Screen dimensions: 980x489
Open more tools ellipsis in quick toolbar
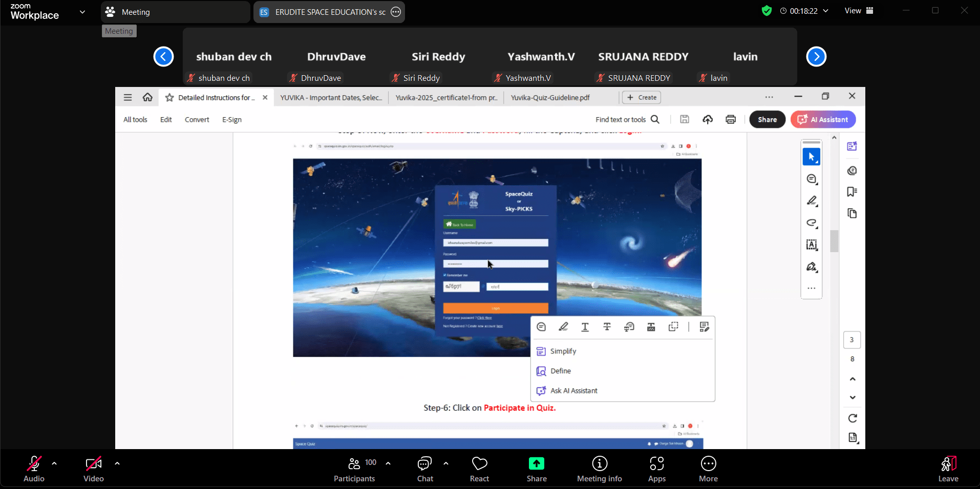tap(812, 288)
